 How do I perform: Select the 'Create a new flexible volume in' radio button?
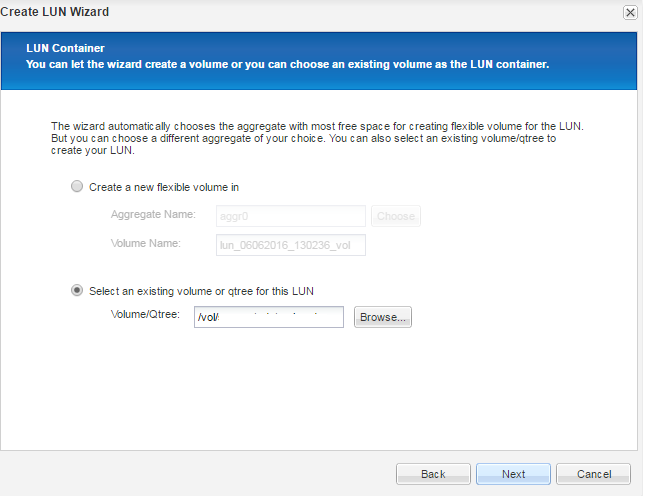pos(76,187)
